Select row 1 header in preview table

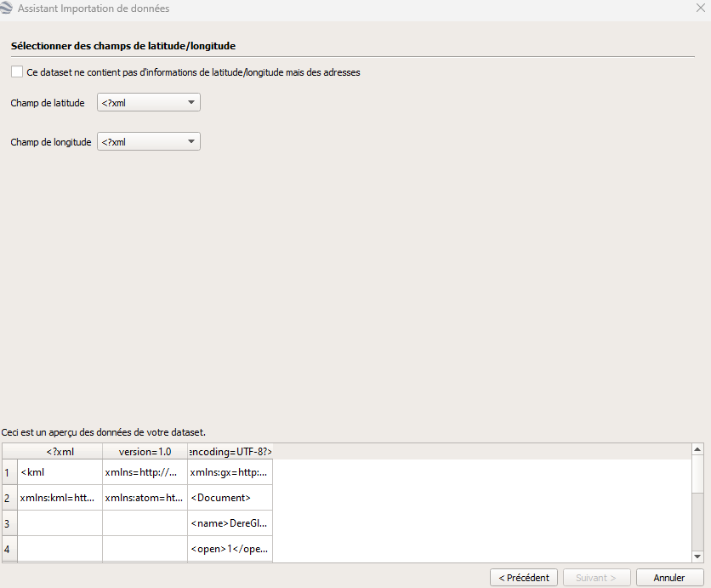(x=9, y=471)
